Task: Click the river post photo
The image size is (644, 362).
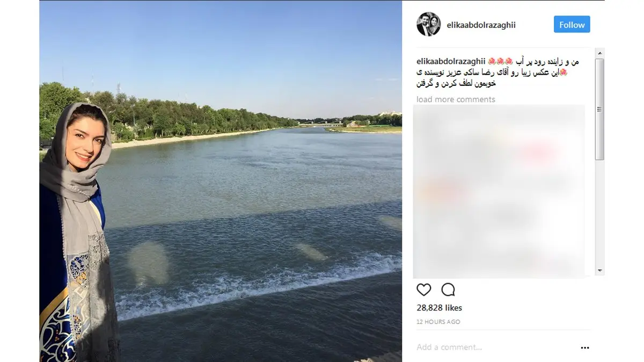Action: pos(221,181)
